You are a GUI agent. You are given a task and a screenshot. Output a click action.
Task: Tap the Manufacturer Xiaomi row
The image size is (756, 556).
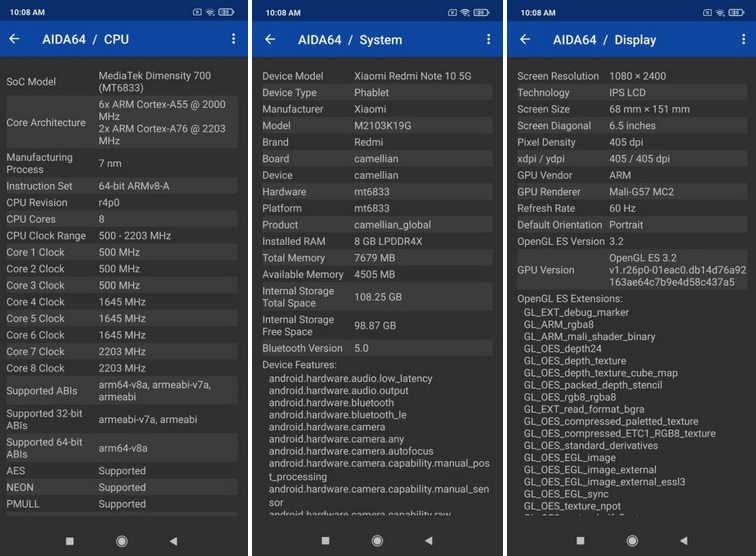[x=377, y=109]
